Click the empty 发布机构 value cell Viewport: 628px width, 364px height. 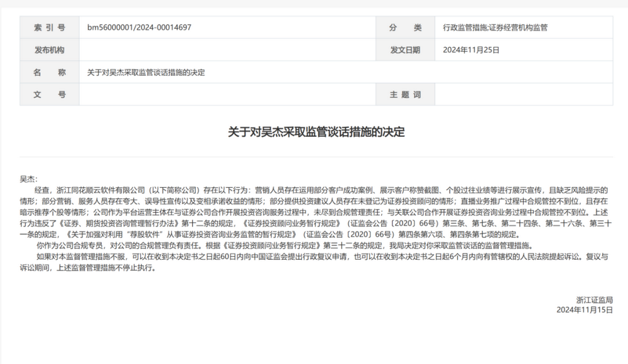click(x=227, y=50)
